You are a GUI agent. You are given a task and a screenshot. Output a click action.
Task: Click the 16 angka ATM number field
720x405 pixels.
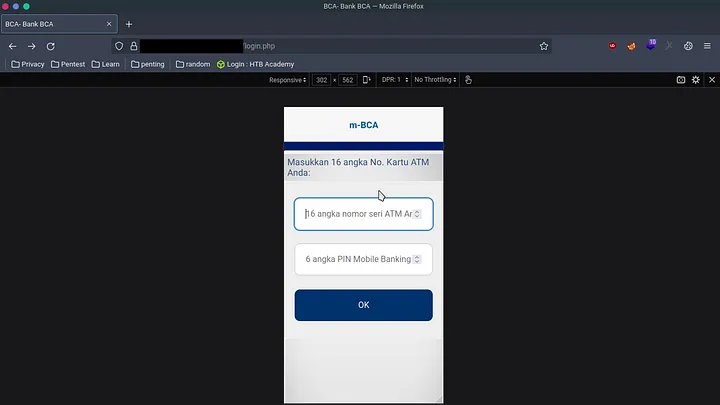363,214
